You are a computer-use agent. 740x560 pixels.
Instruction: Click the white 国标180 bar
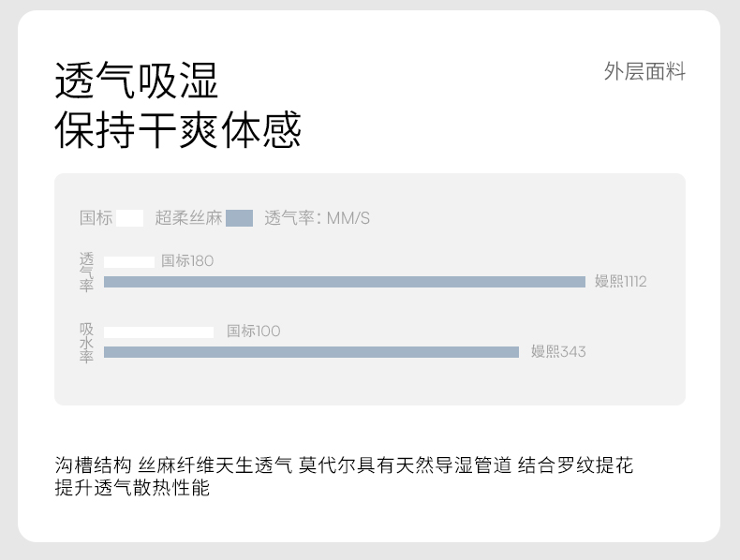129,261
